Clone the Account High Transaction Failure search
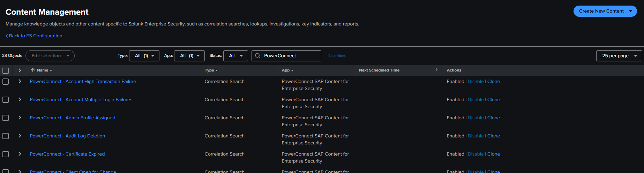Viewport: 644px width, 173px height. [493, 82]
